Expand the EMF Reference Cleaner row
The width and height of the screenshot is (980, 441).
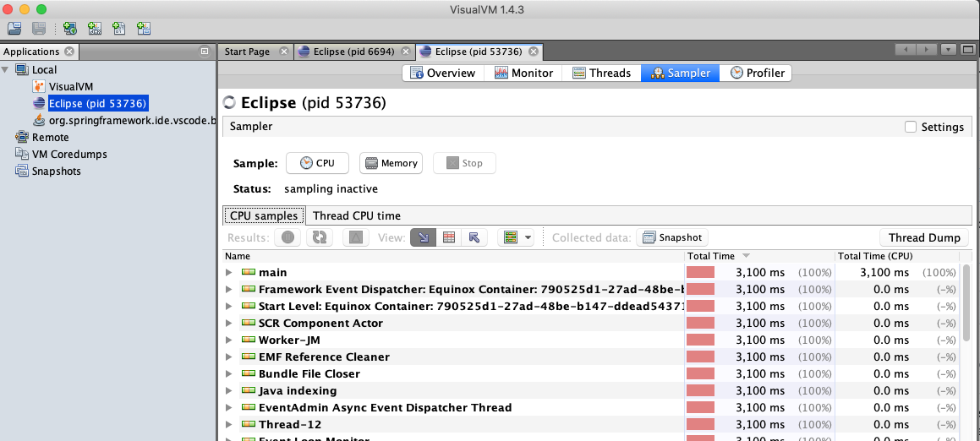point(229,357)
